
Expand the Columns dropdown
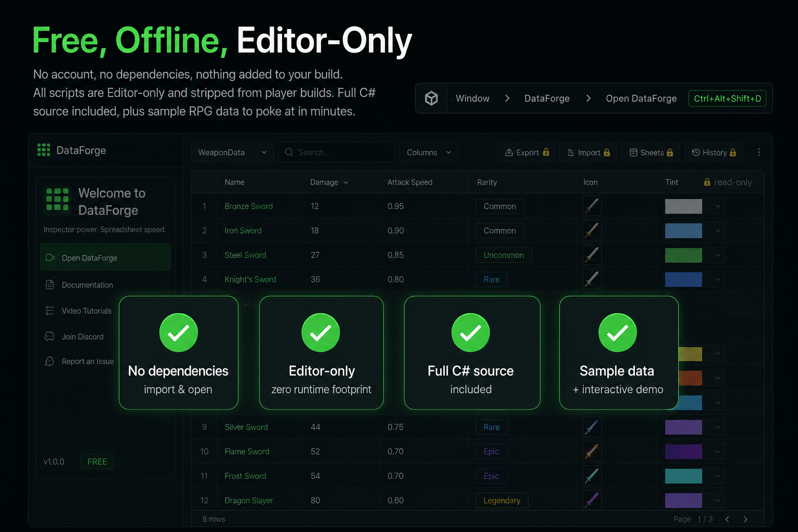(429, 152)
